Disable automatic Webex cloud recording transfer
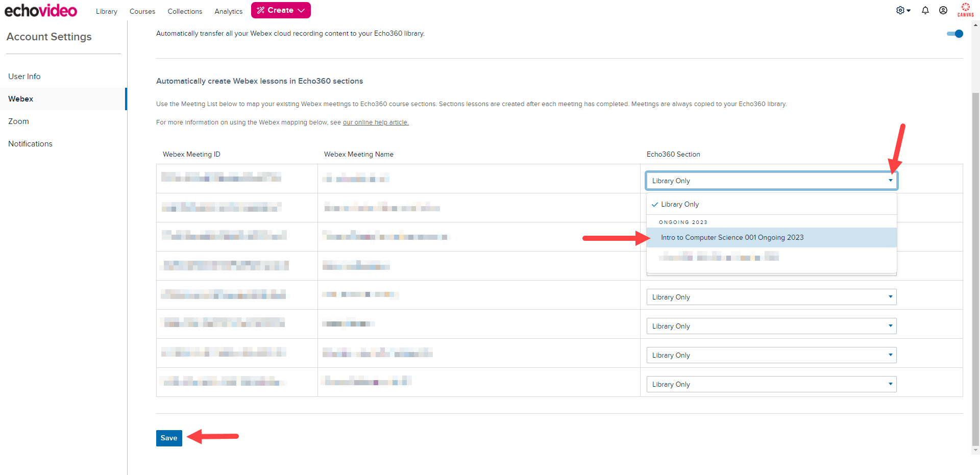Image resolution: width=980 pixels, height=475 pixels. tap(954, 34)
